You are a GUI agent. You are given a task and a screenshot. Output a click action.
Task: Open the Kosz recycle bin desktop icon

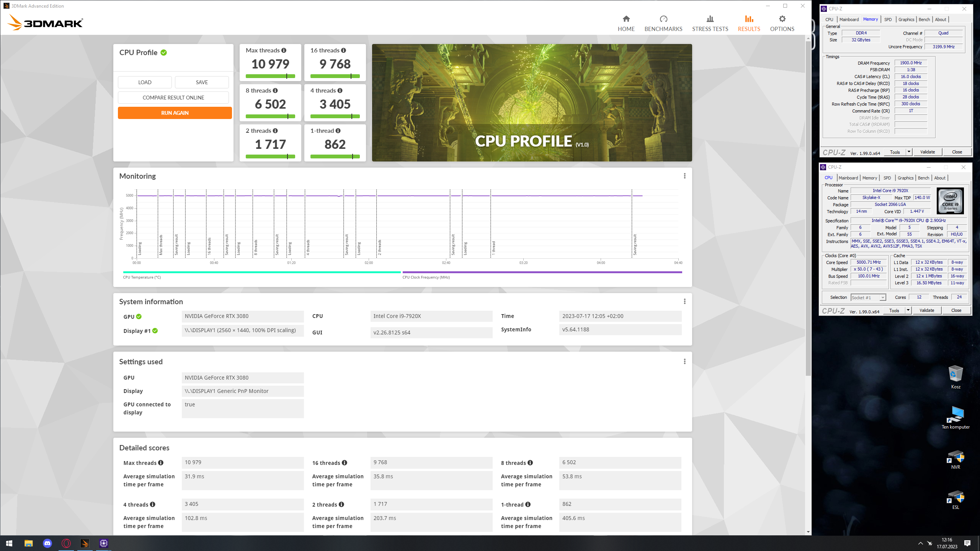(955, 377)
